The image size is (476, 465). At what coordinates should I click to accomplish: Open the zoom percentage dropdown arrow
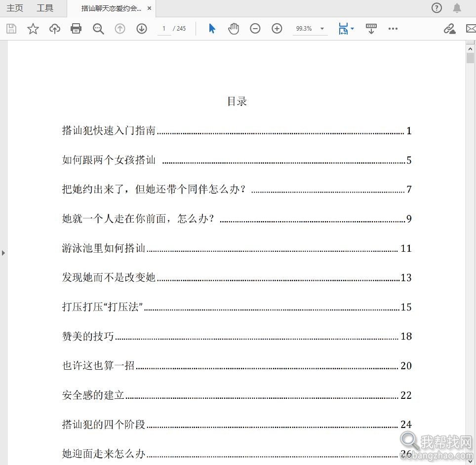tap(322, 29)
